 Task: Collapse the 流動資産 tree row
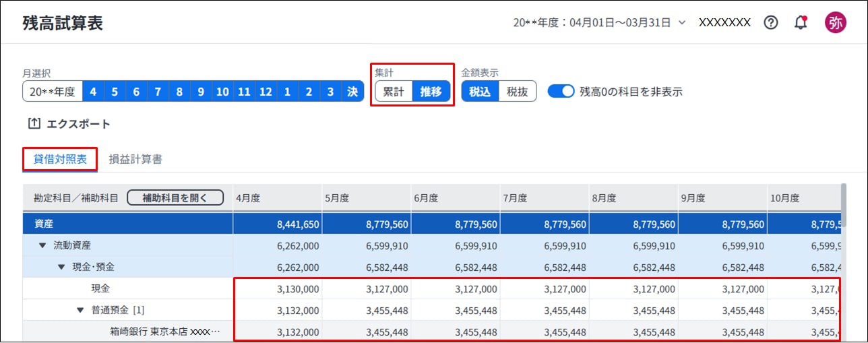[42, 245]
